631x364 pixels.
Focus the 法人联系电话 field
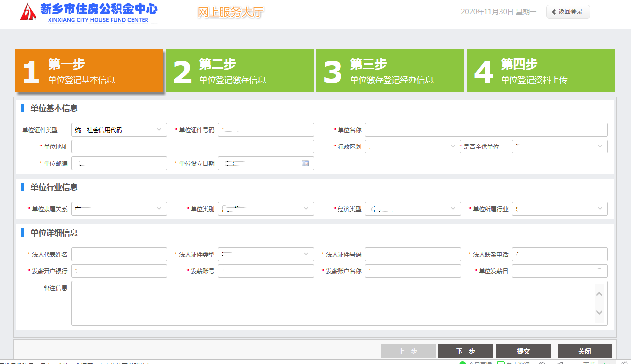click(560, 254)
